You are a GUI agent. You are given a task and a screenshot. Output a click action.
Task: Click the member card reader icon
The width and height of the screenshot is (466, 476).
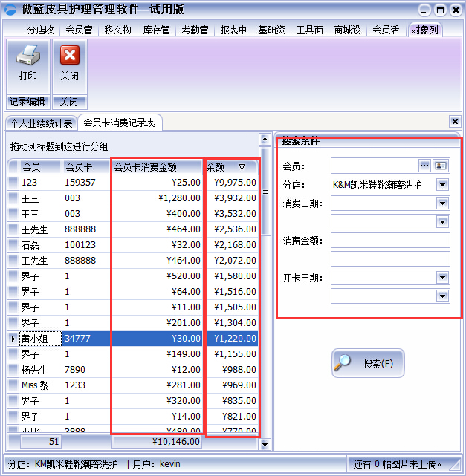coord(441,166)
